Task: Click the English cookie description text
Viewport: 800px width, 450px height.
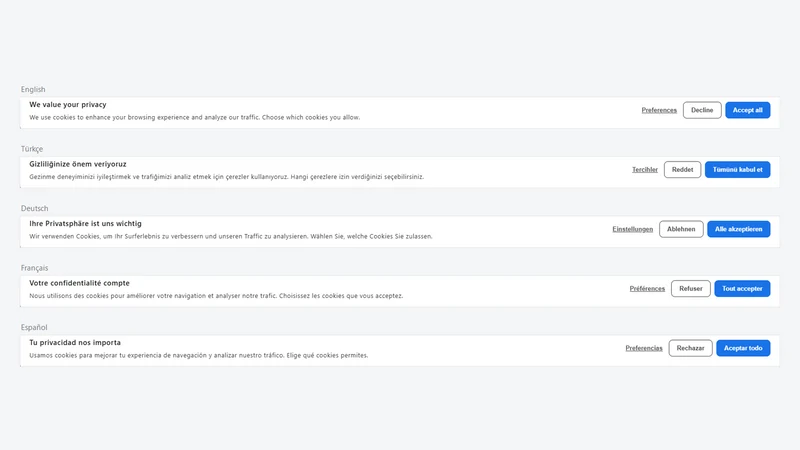Action: tap(194, 117)
